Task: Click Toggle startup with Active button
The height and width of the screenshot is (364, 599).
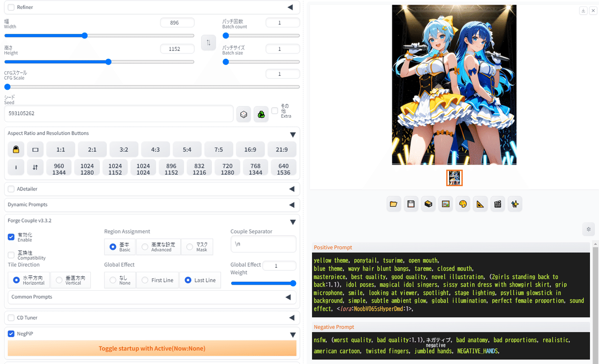Action: [x=153, y=348]
